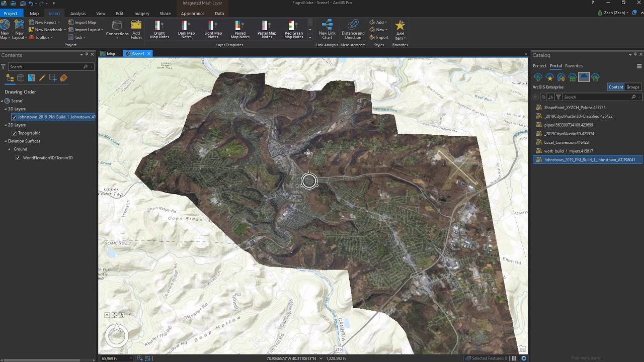Uncheck the Topographic layer checkbox

(14, 133)
